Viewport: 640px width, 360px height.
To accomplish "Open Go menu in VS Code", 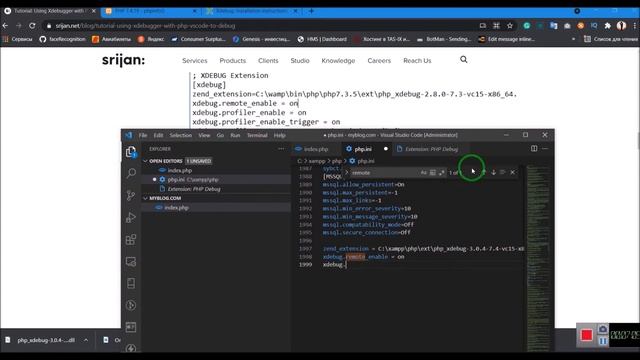I will pos(220,135).
